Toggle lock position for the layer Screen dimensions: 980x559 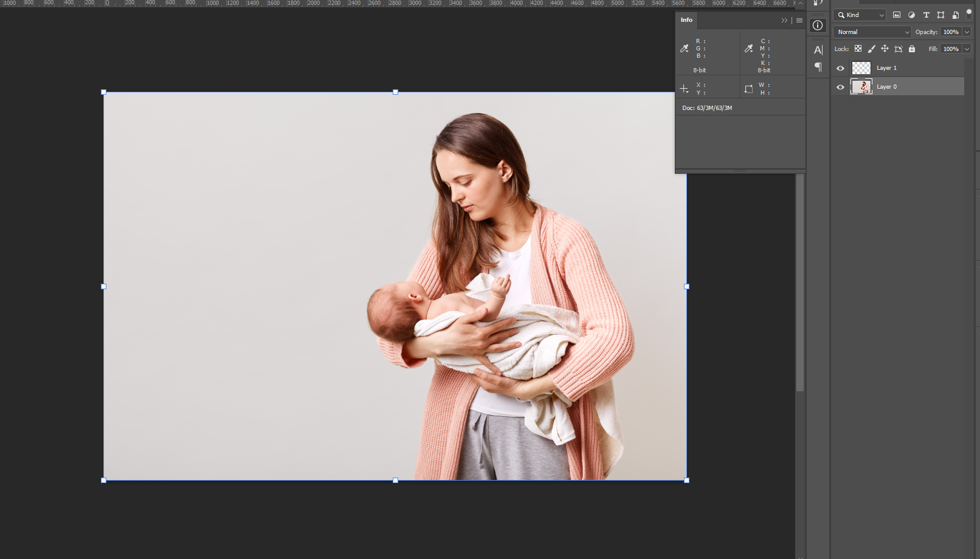pyautogui.click(x=885, y=49)
